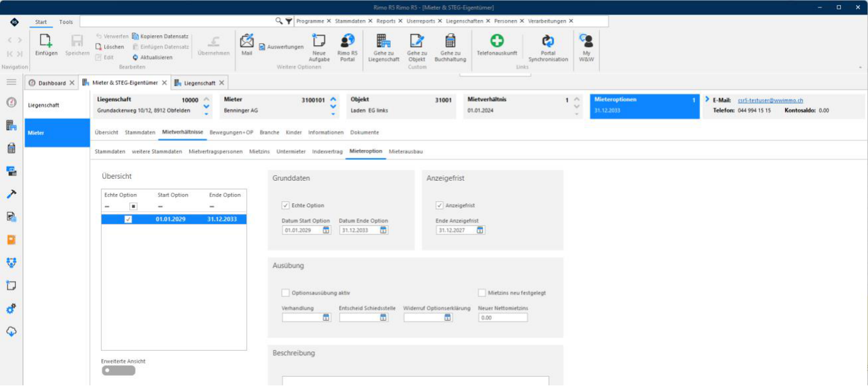Viewport: 868px width, 386px height.
Task: Click the search magnifier icon
Action: point(279,21)
